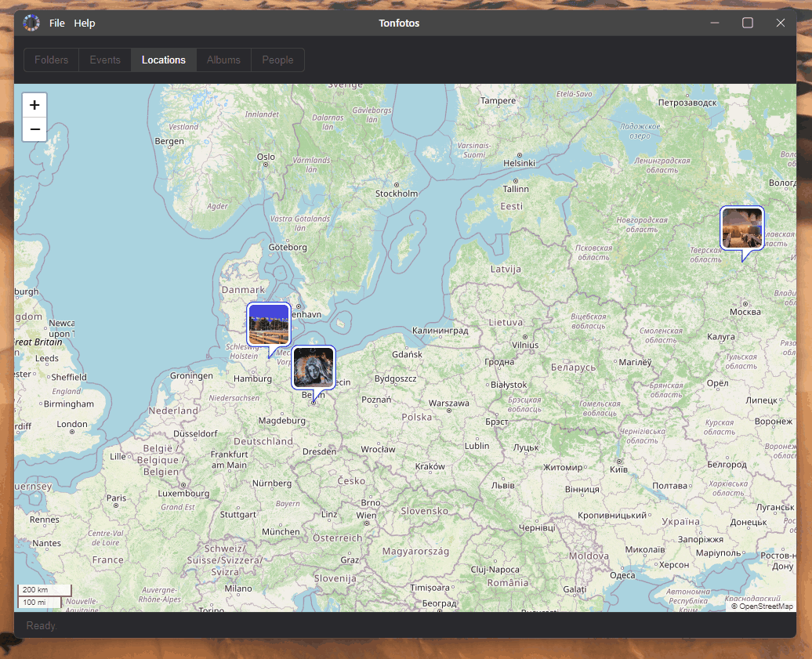Screen dimensions: 812x659
Task: Click the London label on the map
Action: pyautogui.click(x=72, y=424)
